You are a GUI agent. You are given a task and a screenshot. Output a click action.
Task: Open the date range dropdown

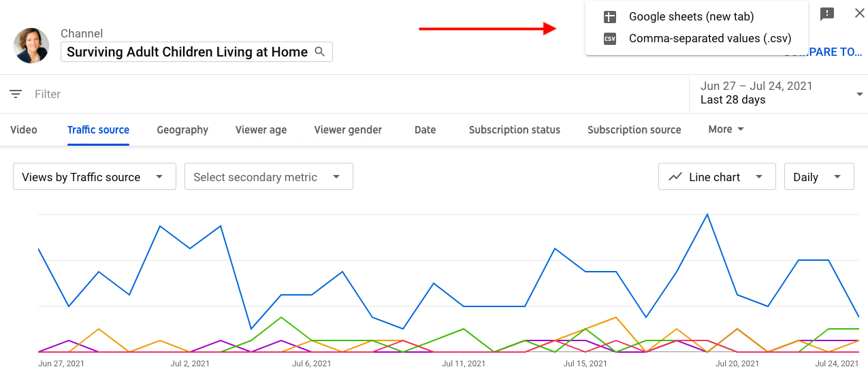click(779, 93)
